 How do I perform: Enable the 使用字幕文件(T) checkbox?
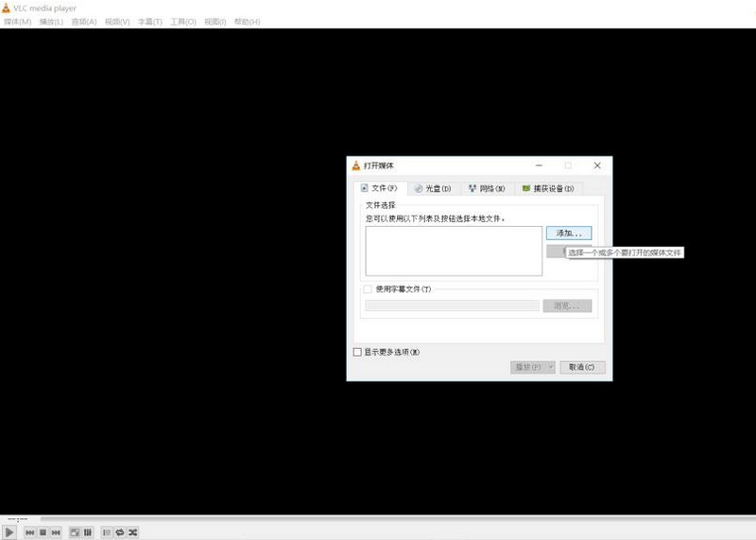tap(368, 289)
